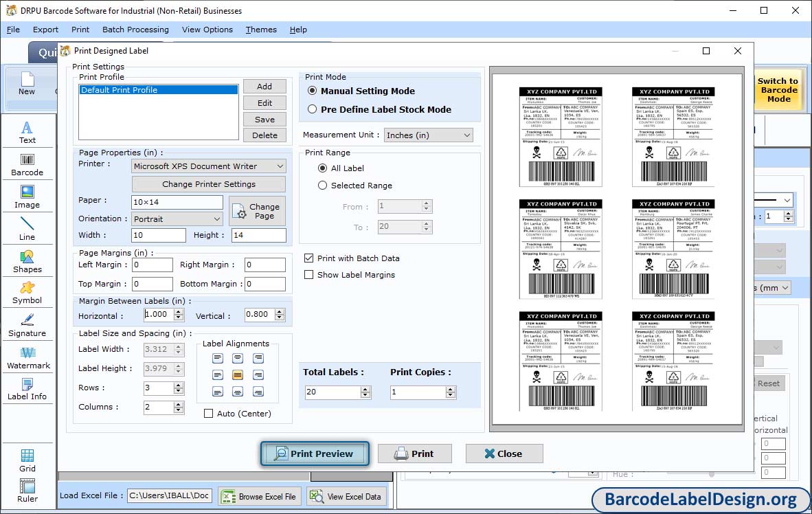Open the Themes menu
Image resolution: width=812 pixels, height=514 pixels.
(261, 30)
